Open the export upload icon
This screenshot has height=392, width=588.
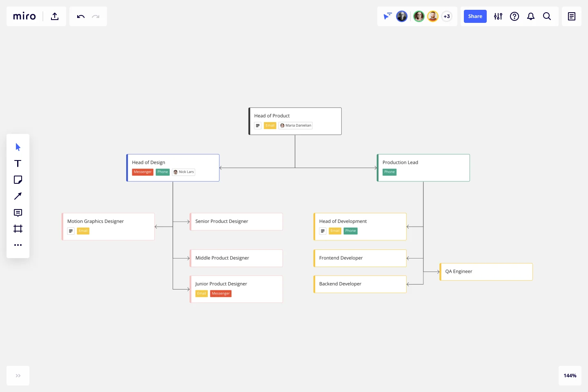coord(55,16)
